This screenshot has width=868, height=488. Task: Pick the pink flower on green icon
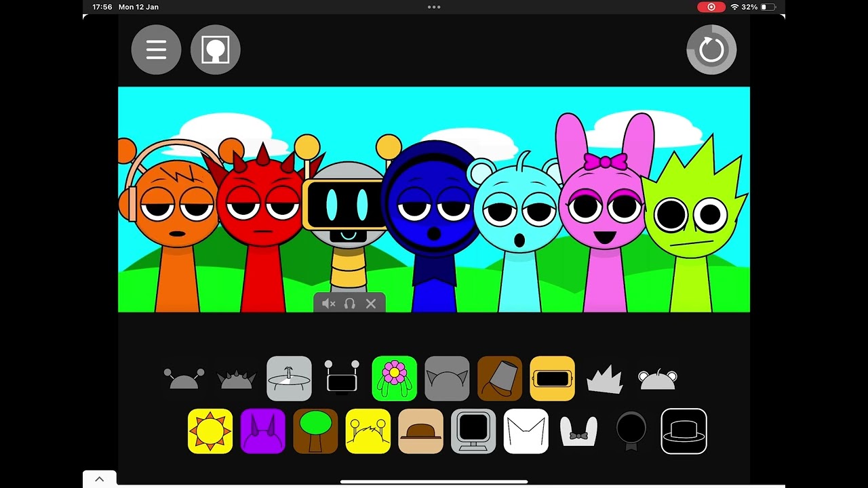click(x=395, y=379)
